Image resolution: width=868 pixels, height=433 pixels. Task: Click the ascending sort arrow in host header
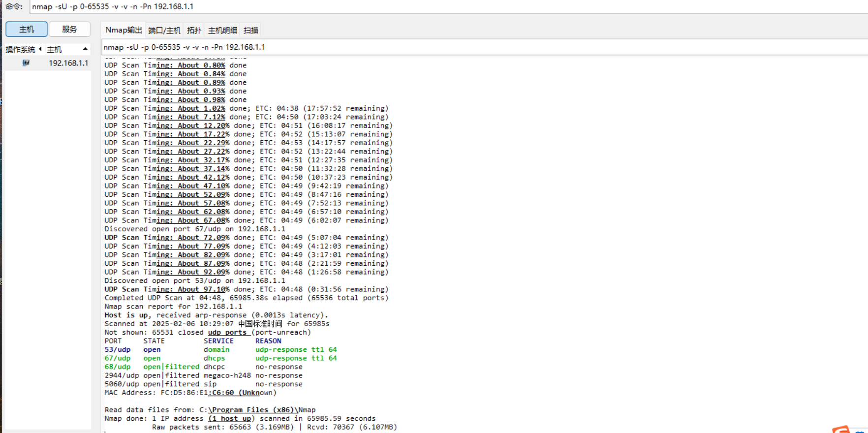85,49
